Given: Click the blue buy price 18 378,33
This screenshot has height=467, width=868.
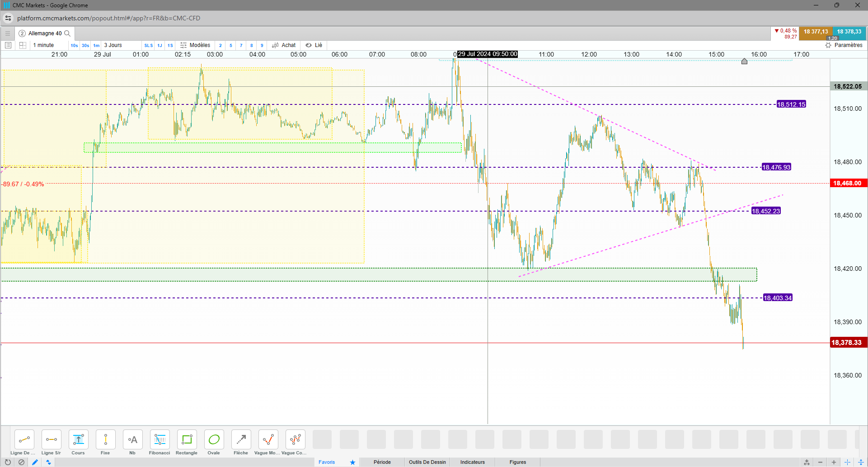Looking at the screenshot, I should tap(849, 33).
